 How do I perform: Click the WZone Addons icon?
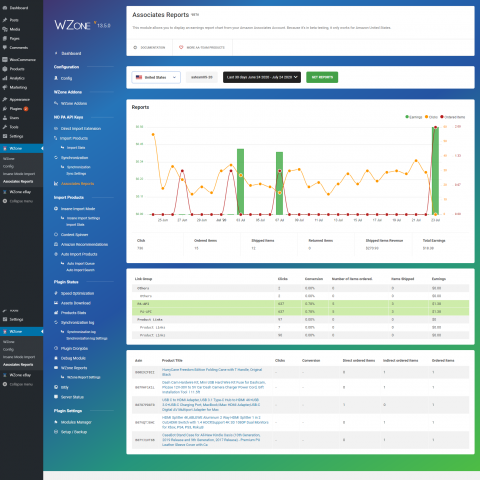tap(56, 103)
